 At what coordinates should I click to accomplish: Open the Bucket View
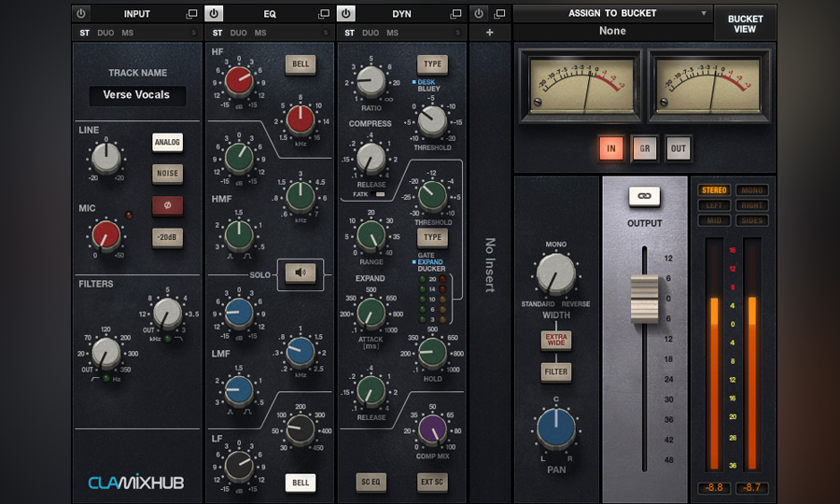point(744,22)
